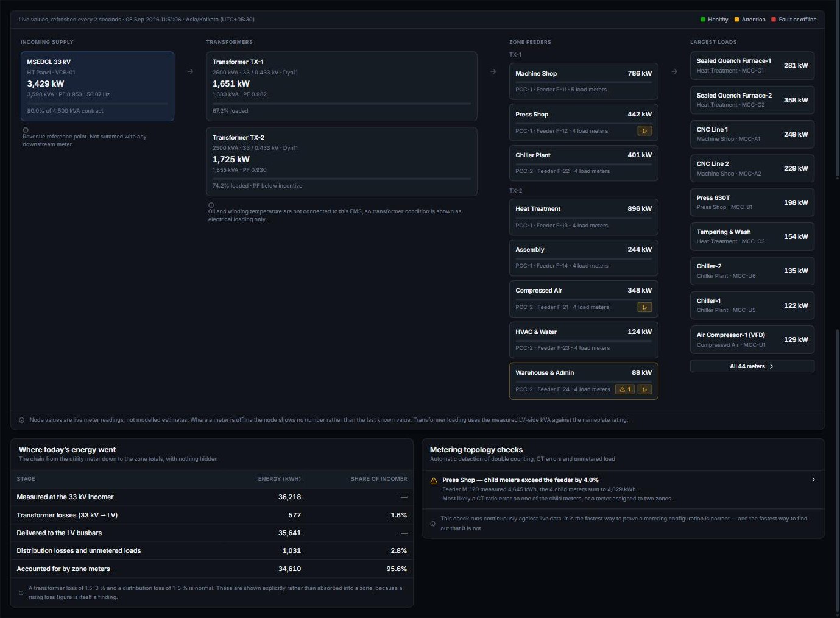Click the STAGE column header
Screen dimensions: 840x618
pyautogui.click(x=26, y=479)
